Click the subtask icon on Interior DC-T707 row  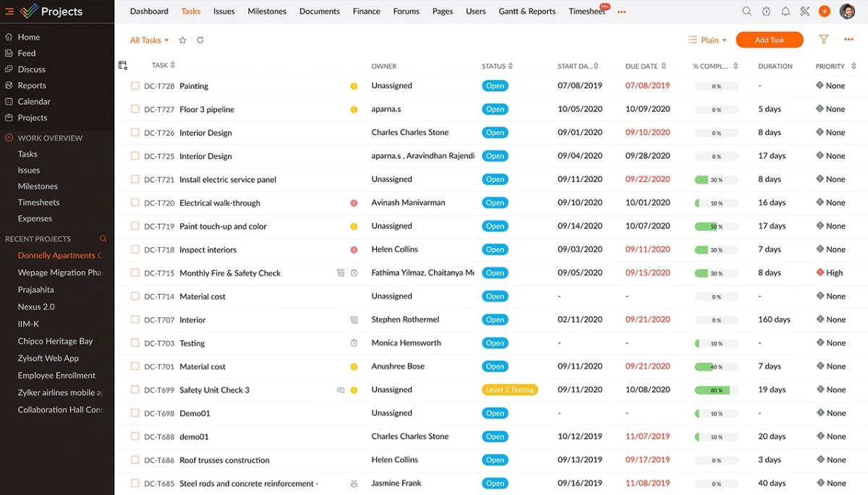354,319
